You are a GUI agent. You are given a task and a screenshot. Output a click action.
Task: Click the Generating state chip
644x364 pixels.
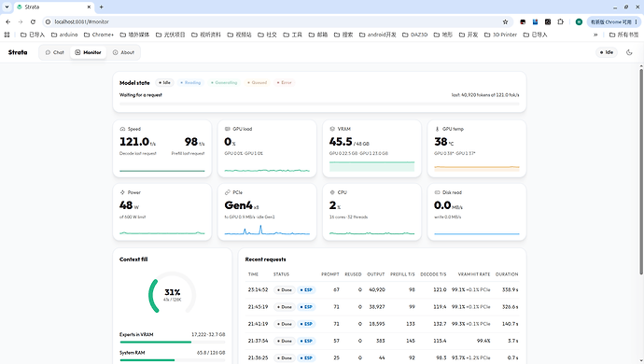pyautogui.click(x=224, y=82)
